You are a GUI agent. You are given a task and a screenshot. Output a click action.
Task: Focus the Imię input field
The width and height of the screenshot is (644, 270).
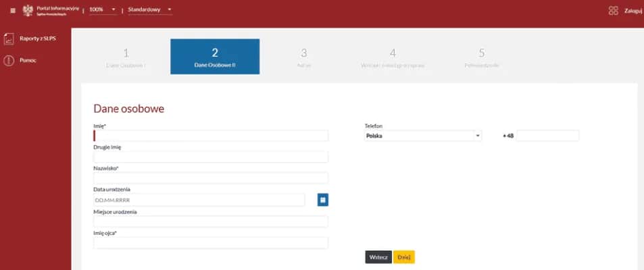point(211,136)
